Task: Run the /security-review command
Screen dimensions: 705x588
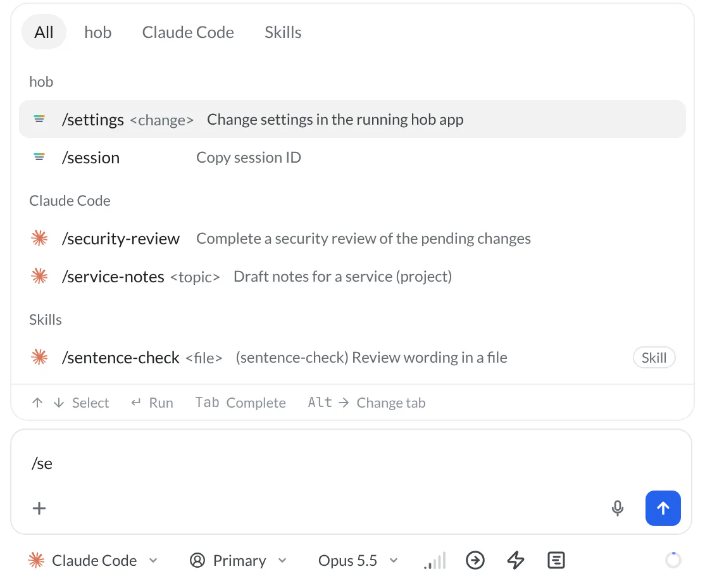Action: coord(352,238)
